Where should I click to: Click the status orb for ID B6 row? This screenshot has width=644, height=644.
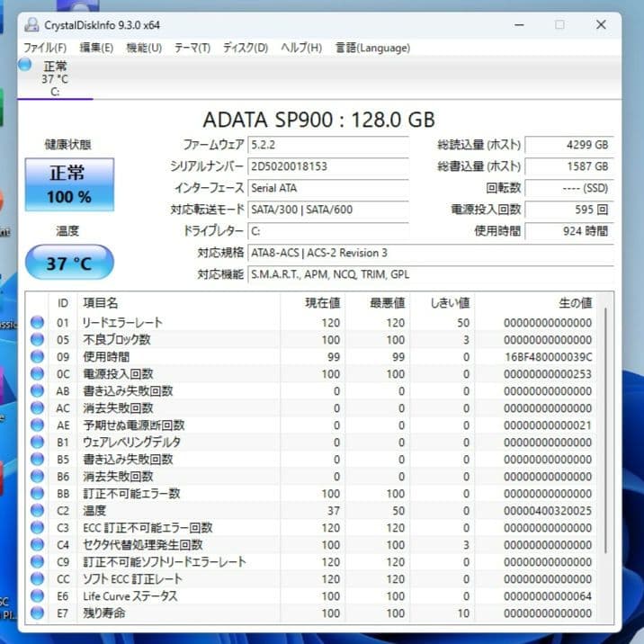pyautogui.click(x=38, y=477)
